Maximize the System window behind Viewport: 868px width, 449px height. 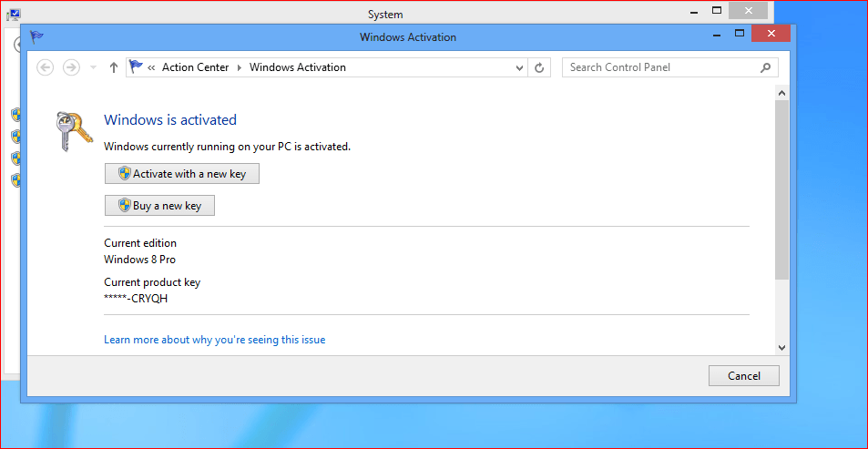click(x=717, y=11)
